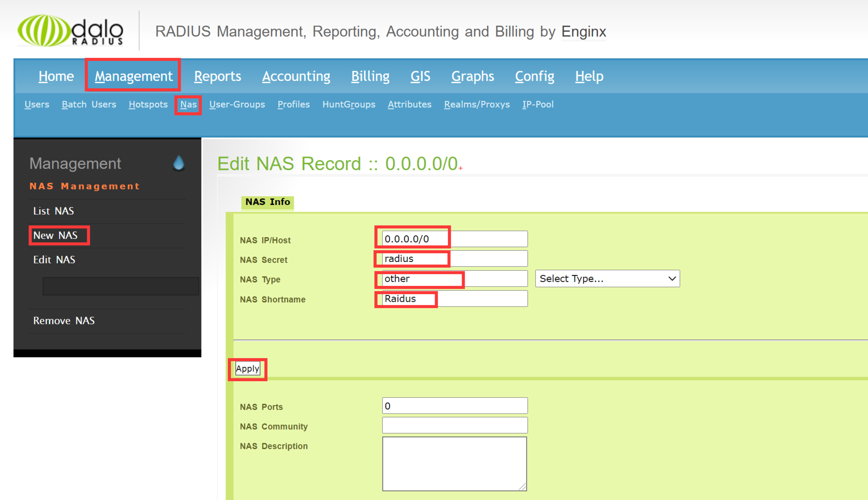Click into the NAS Secret field
Screen dimensions: 868x500
click(454, 259)
